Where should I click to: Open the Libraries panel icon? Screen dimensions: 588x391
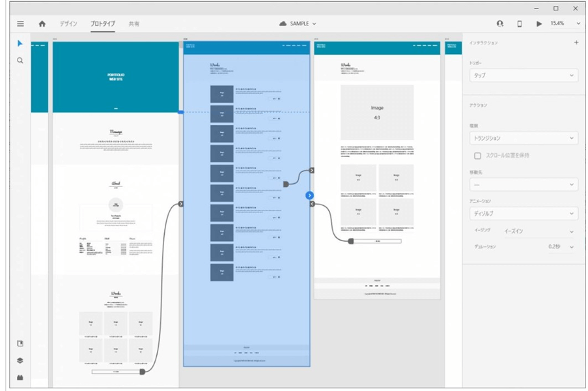point(20,343)
